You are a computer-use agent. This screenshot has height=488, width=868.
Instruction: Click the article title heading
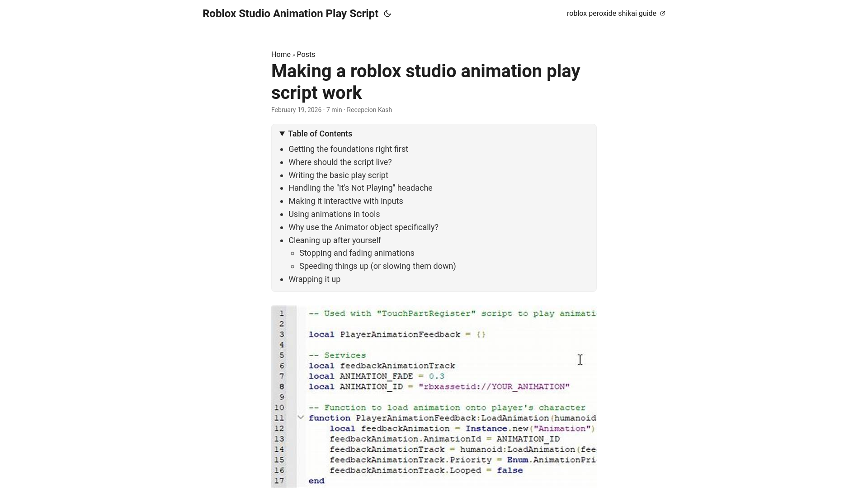coord(425,82)
